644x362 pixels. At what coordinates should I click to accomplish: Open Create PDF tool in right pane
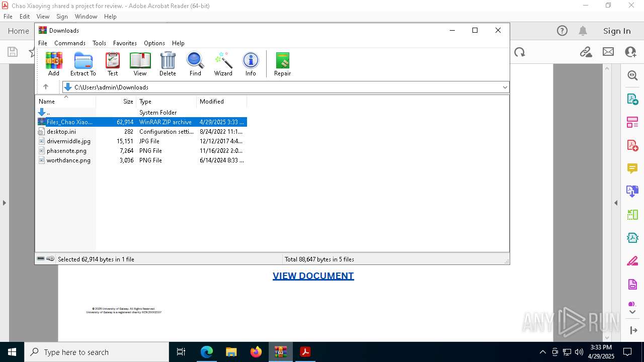(632, 145)
